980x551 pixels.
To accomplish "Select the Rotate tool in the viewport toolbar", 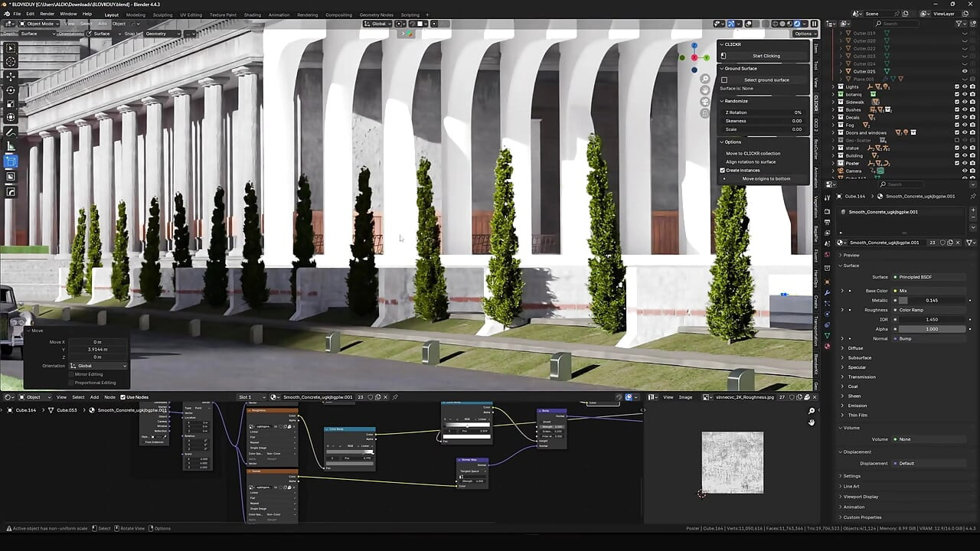I will click(x=11, y=90).
